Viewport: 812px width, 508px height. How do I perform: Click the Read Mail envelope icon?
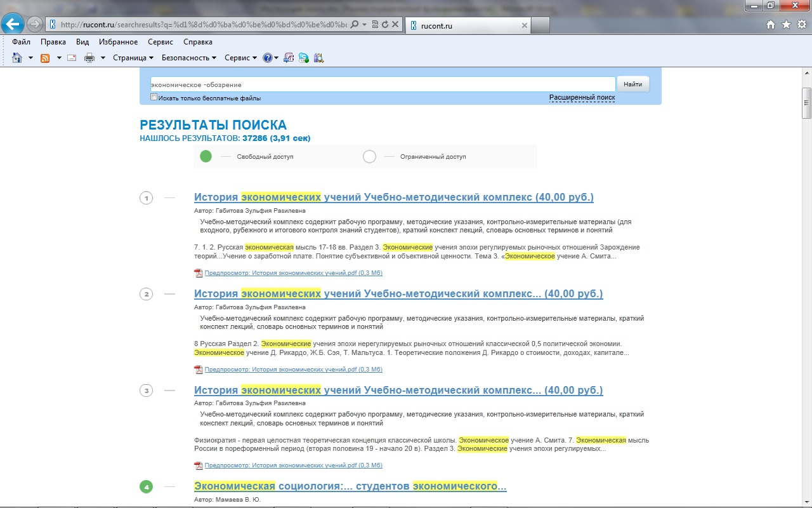[x=72, y=58]
